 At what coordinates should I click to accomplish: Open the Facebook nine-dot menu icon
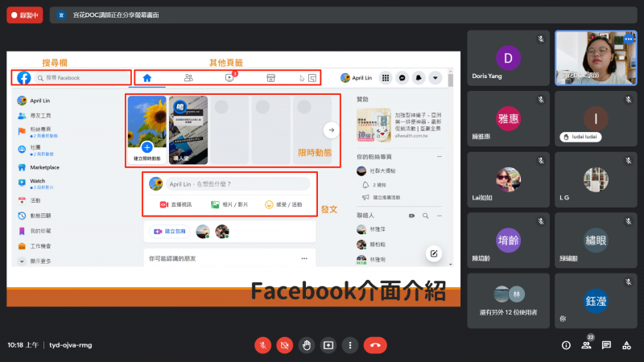386,77
